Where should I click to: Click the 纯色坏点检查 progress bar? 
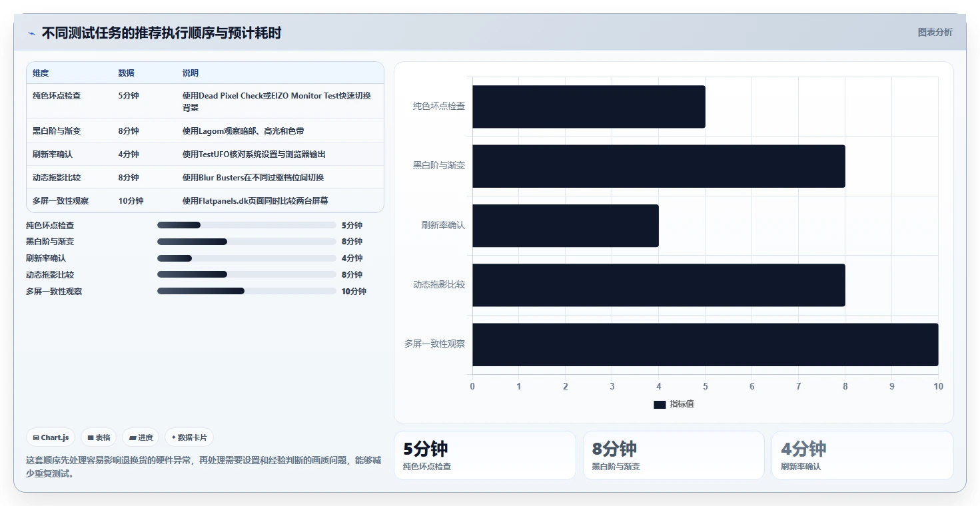pos(246,225)
